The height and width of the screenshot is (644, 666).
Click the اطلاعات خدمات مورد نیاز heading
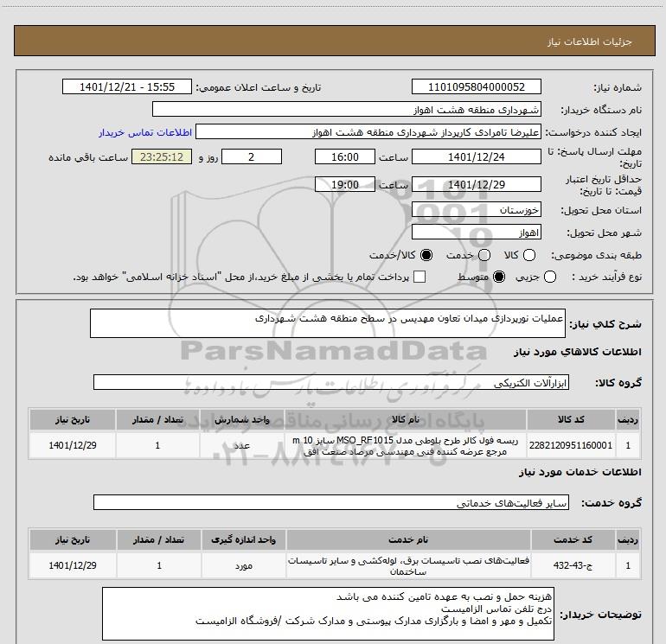[580, 472]
